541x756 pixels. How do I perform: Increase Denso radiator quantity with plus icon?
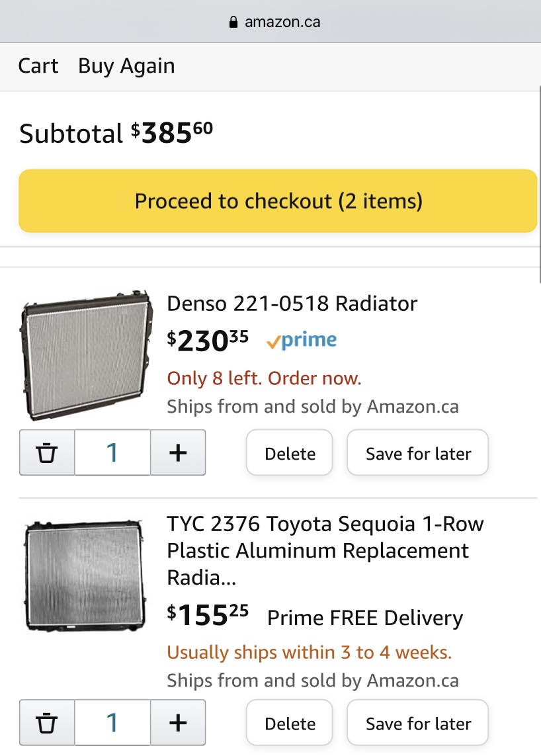pos(178,453)
